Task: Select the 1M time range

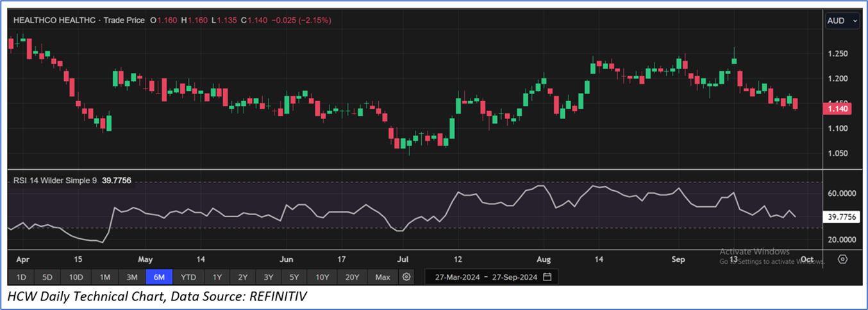Action: tap(105, 277)
